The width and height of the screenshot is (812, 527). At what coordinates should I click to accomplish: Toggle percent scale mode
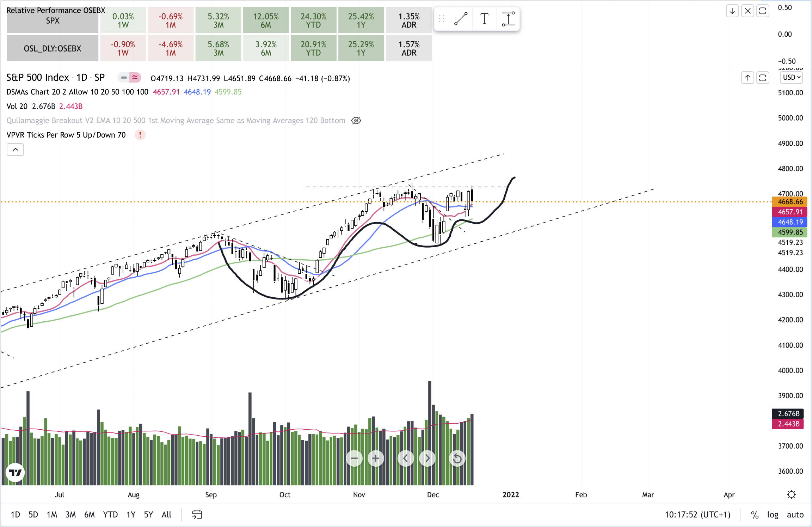(x=755, y=515)
